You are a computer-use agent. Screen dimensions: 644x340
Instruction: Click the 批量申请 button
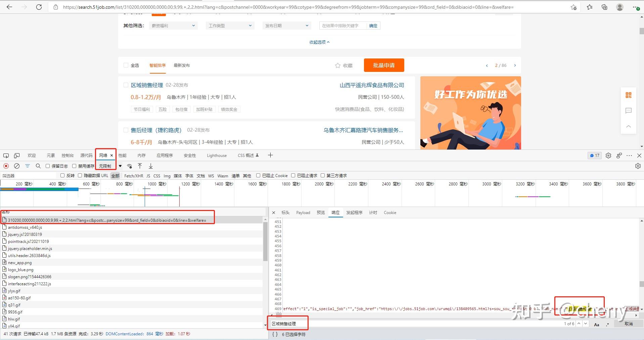pos(383,65)
